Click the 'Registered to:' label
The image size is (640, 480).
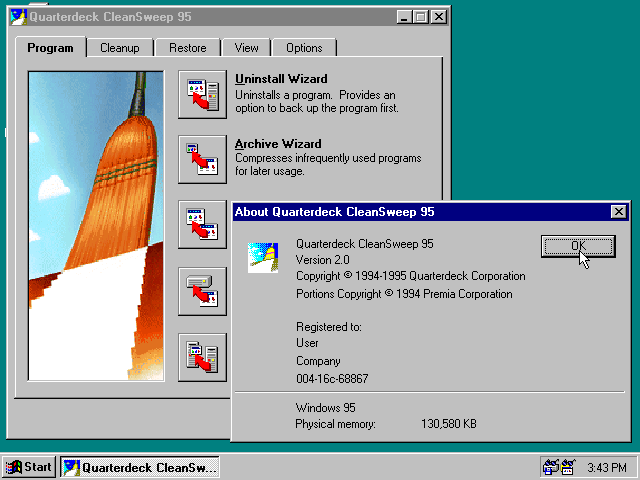(329, 327)
